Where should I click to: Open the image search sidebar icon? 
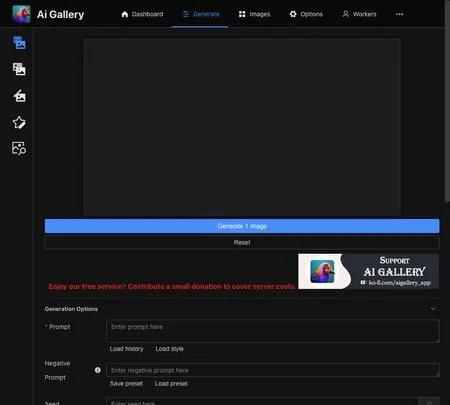pyautogui.click(x=19, y=148)
